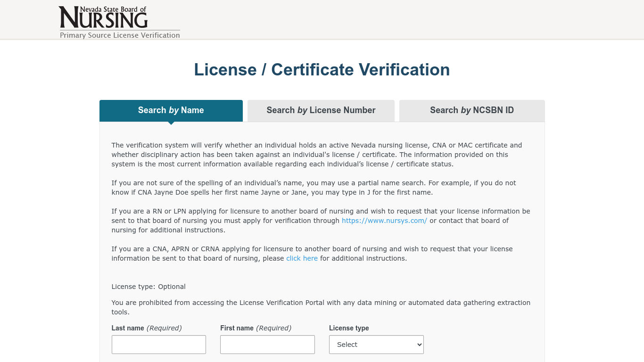Click the 'First name (Required)' label
Screen dimensions: 644x362
coord(256,328)
